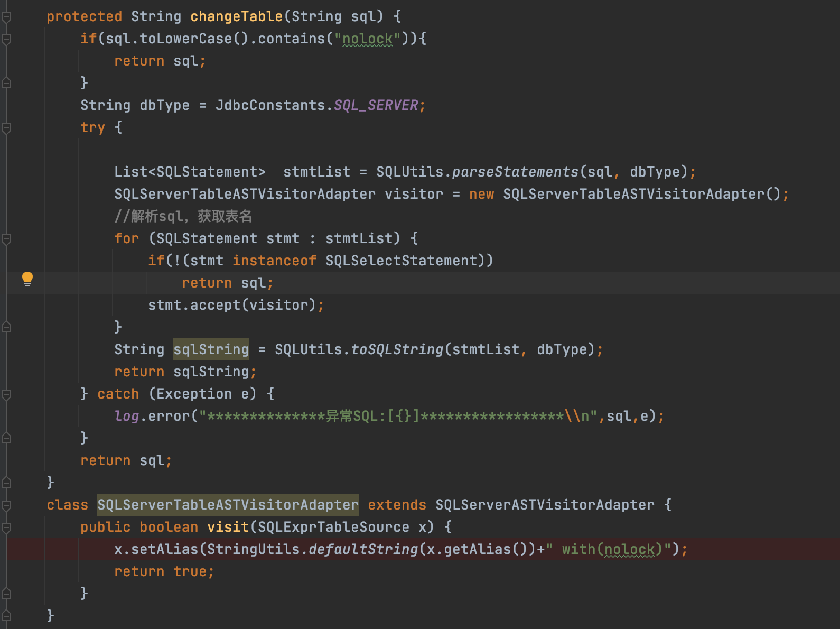This screenshot has height=629, width=840.
Task: Fold the SQLServerTableASTVisitorAdapter class declaration
Action: pos(6,505)
